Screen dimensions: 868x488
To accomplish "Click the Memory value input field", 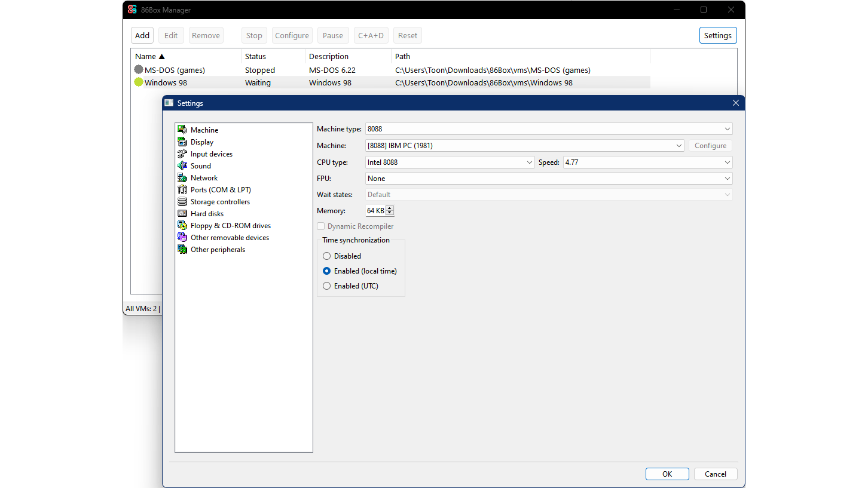I will [x=375, y=210].
